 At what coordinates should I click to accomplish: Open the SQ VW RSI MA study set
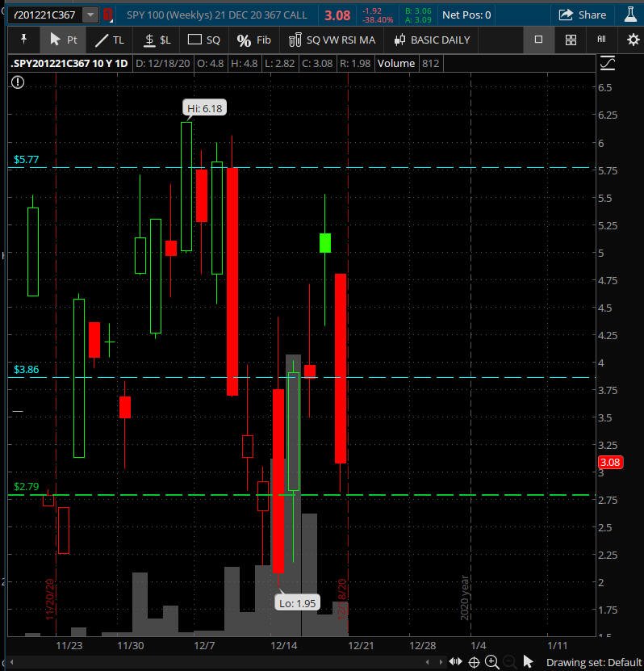[332, 40]
